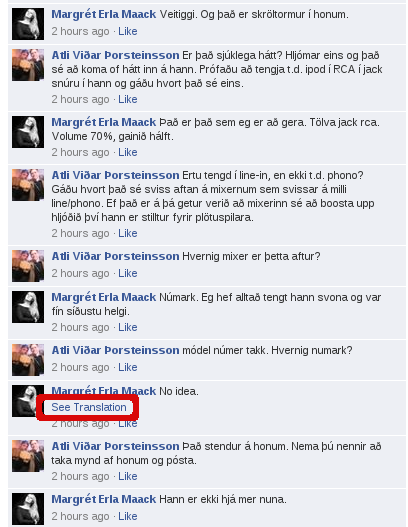Like the 'Númark' comment by Margrét
Viewport: 408px width, 527px height.
tap(128, 327)
